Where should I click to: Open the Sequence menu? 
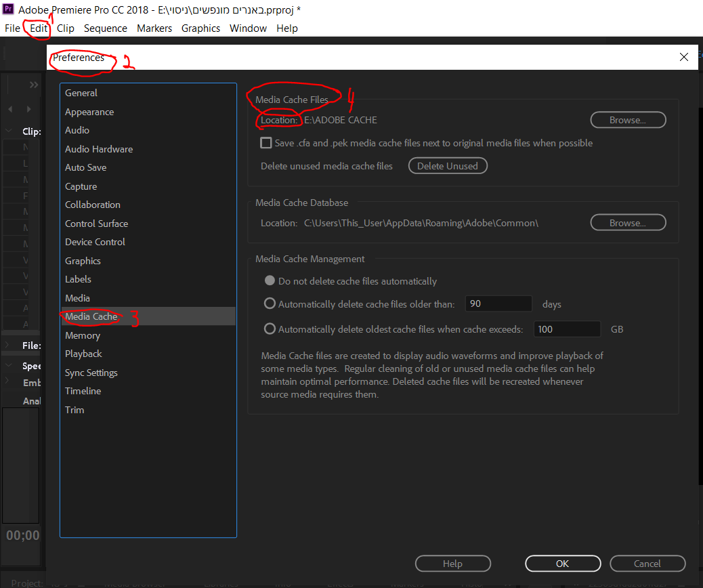pyautogui.click(x=106, y=28)
